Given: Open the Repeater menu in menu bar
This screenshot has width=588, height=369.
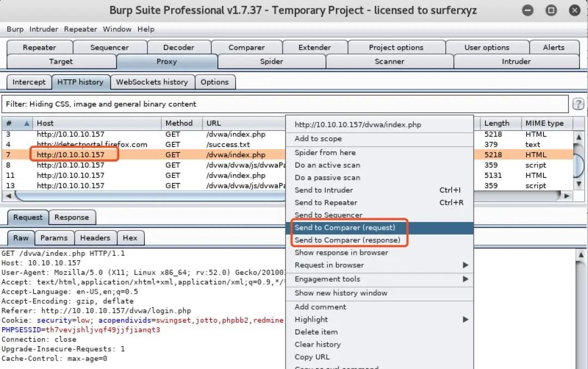Looking at the screenshot, I should (80, 29).
